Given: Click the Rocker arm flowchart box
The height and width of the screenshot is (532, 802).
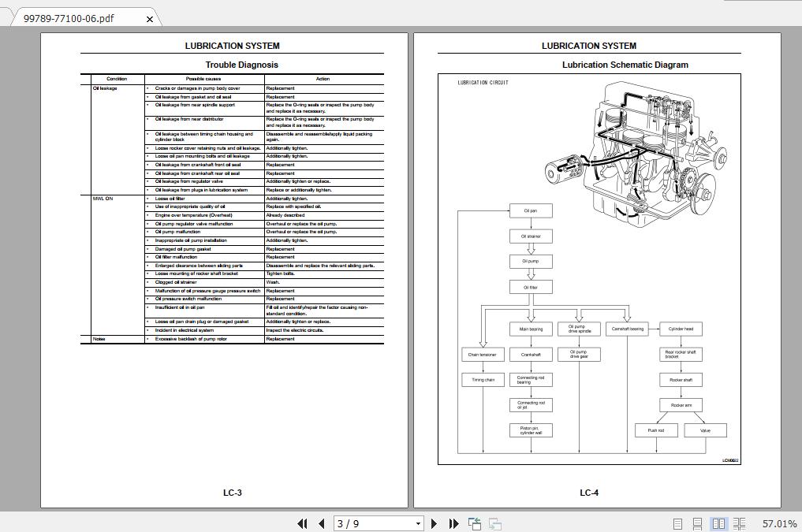Looking at the screenshot, I should 681,405.
